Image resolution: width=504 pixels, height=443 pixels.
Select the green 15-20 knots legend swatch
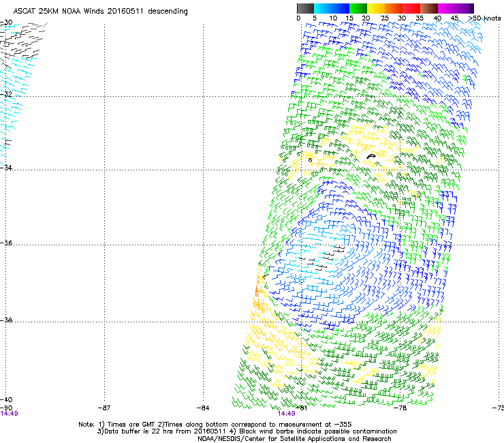358,8
